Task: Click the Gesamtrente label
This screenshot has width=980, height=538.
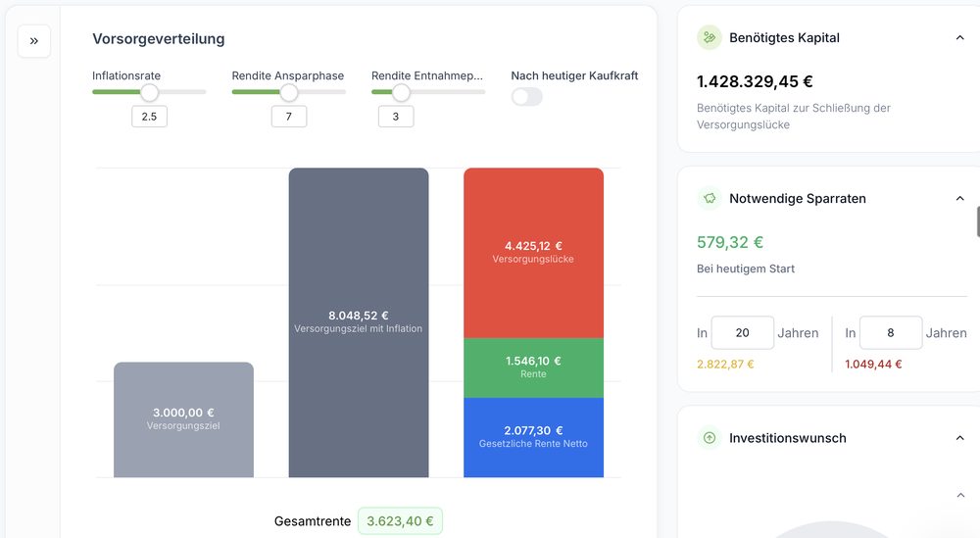Action: (313, 521)
